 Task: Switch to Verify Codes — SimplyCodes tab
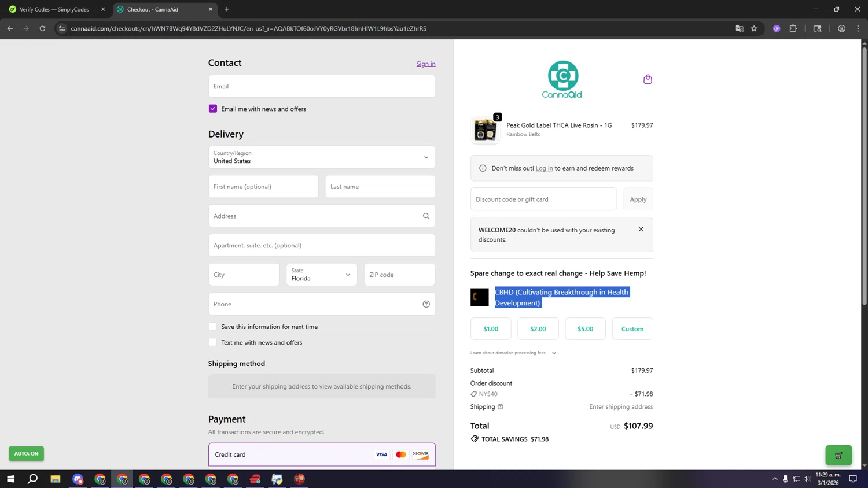point(54,9)
